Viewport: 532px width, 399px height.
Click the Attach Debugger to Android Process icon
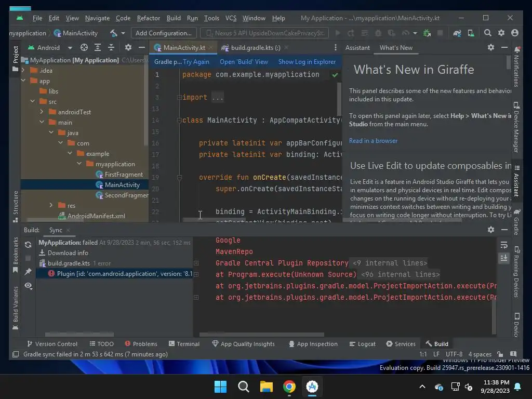point(427,33)
